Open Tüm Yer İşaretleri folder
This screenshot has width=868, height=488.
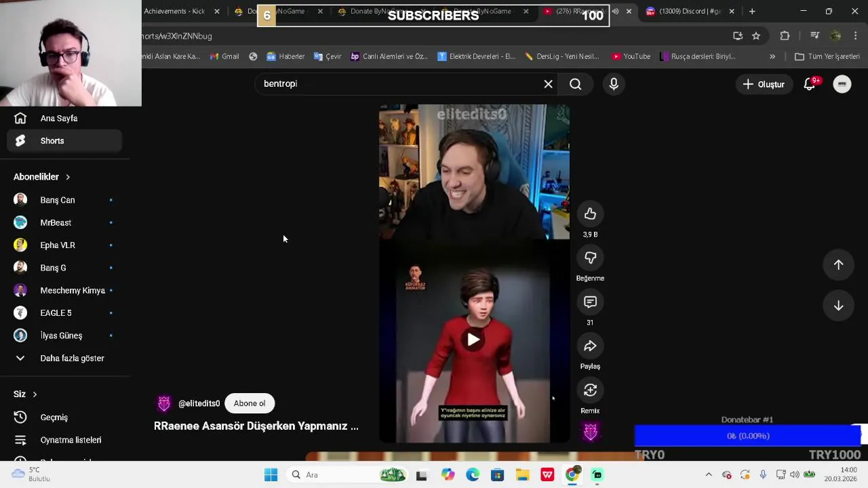pyautogui.click(x=827, y=56)
